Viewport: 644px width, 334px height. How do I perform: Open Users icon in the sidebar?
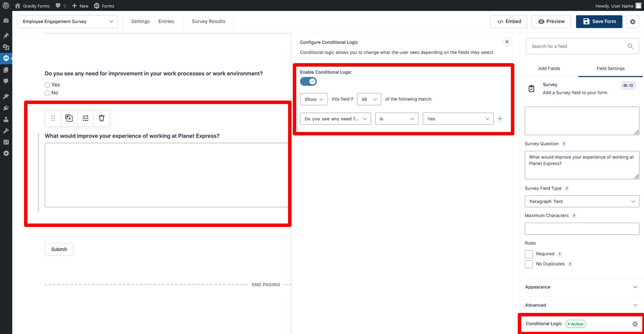[x=6, y=119]
